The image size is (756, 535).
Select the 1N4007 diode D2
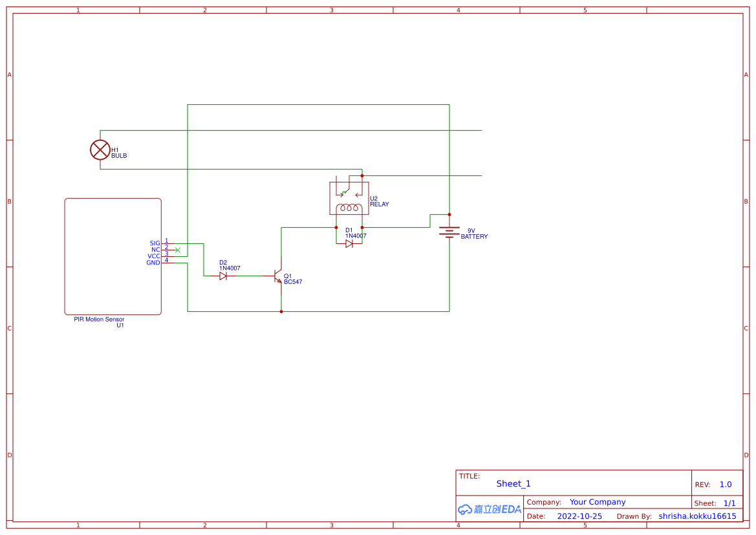(x=224, y=275)
